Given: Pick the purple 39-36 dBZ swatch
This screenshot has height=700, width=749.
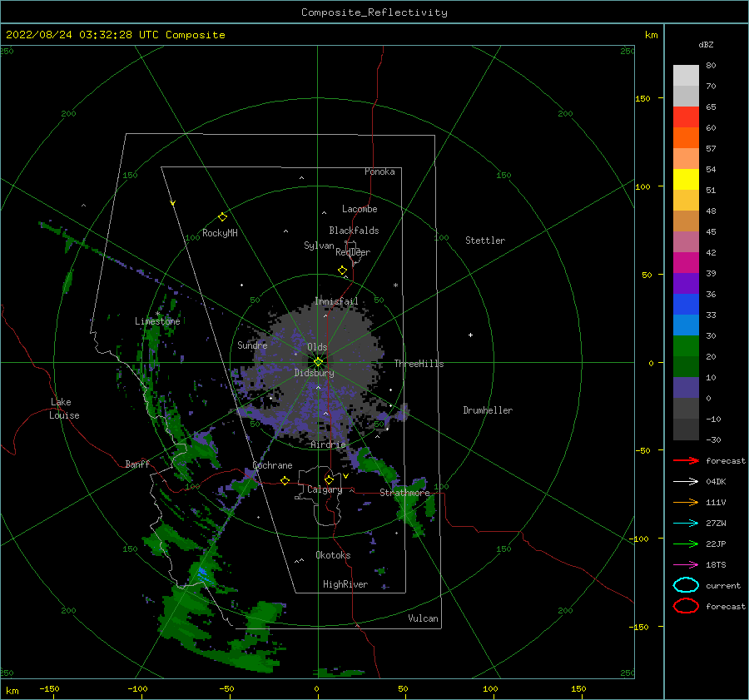Looking at the screenshot, I should point(686,284).
